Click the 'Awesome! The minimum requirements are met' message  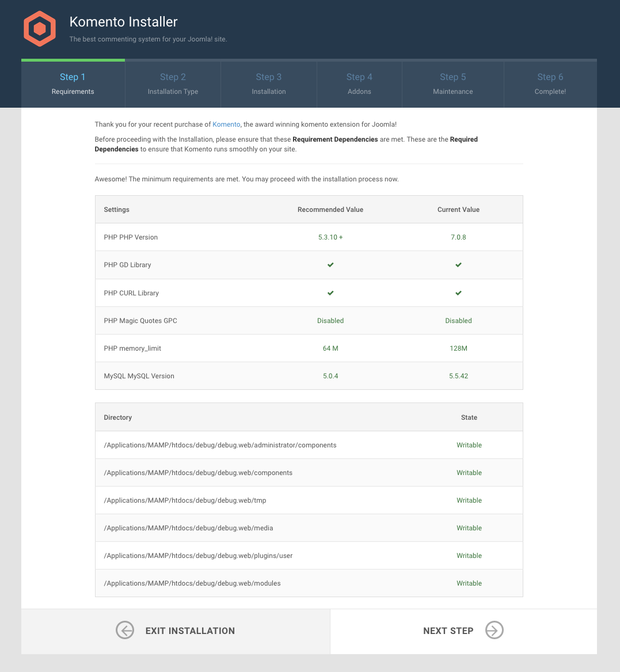pos(246,179)
